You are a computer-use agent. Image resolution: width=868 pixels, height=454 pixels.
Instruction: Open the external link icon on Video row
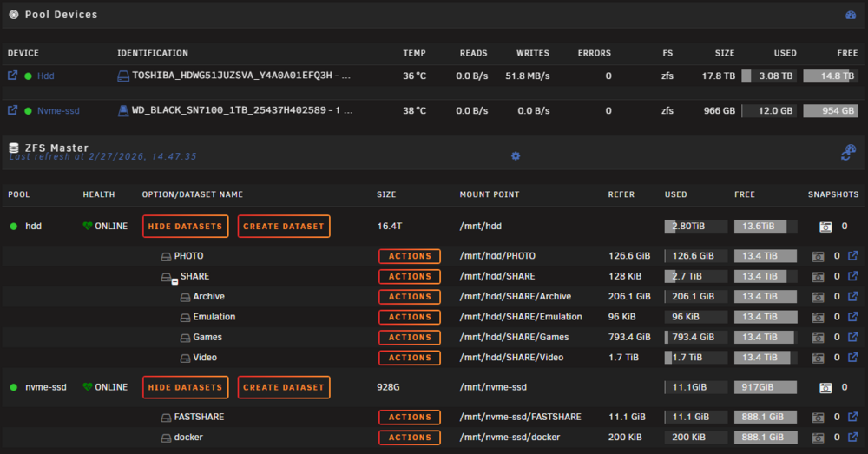pyautogui.click(x=853, y=357)
